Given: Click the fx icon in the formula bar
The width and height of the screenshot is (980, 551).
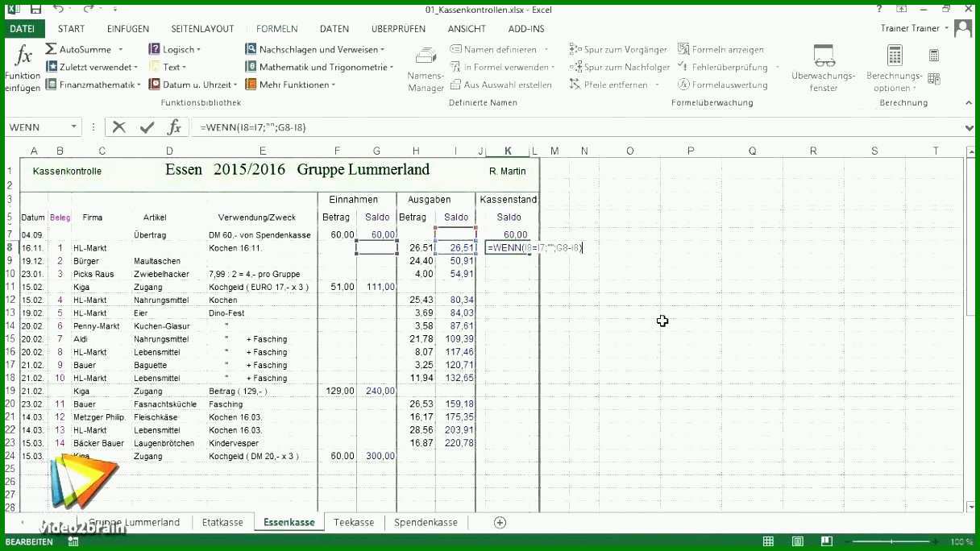Looking at the screenshot, I should (x=174, y=127).
